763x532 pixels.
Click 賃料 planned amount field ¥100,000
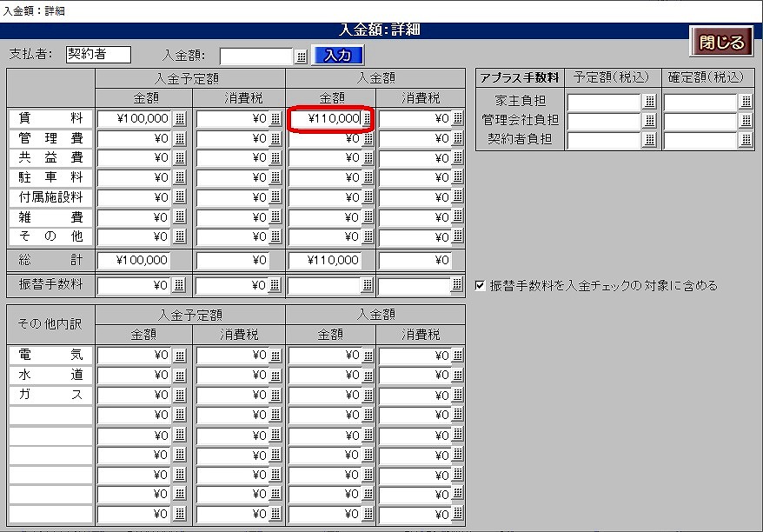(134, 118)
